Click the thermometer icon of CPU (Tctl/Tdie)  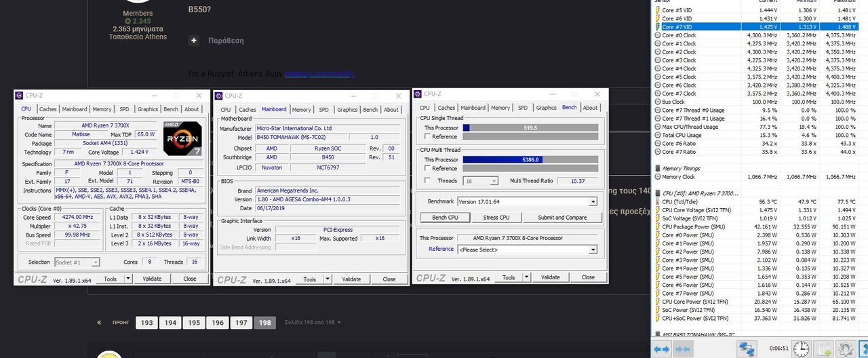pos(657,201)
